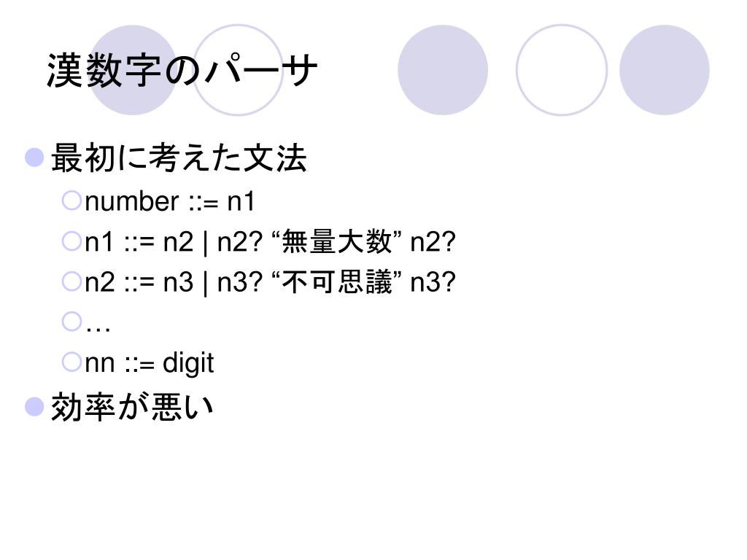
Task: Click the text 効率が悪い
Action: 132,407
